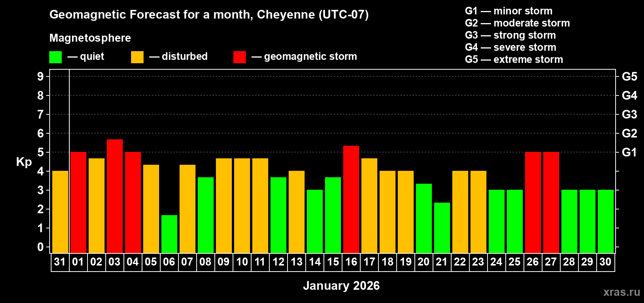Click the tallest red bar on January 03
Image resolution: width=644 pixels, height=303 pixels.
(x=115, y=196)
